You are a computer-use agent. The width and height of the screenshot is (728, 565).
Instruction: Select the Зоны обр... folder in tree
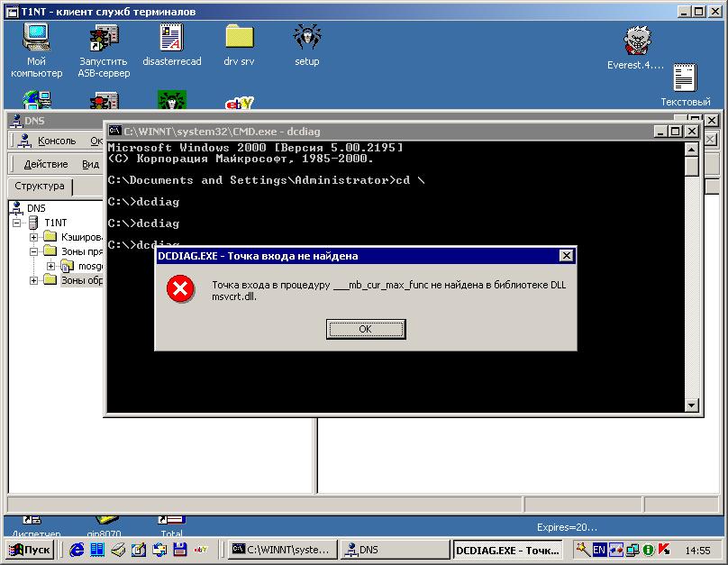click(x=82, y=280)
